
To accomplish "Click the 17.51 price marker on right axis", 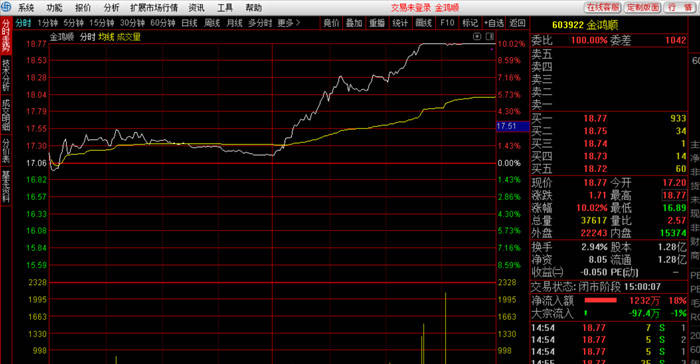I will pos(512,126).
